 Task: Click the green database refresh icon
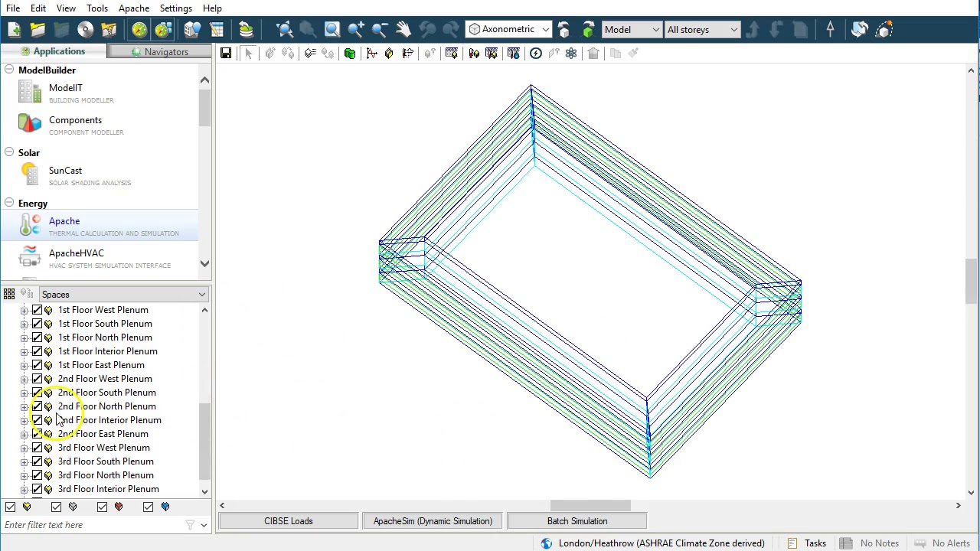pyautogui.click(x=246, y=30)
